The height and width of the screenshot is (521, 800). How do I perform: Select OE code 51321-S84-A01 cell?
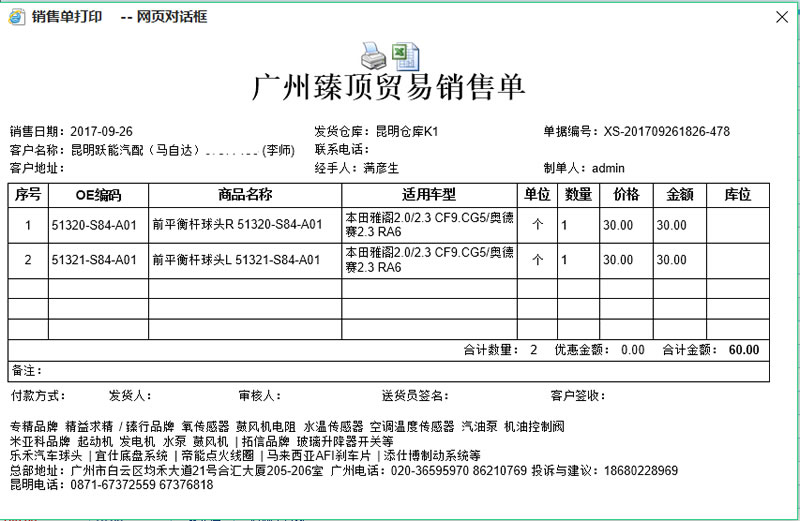98,260
